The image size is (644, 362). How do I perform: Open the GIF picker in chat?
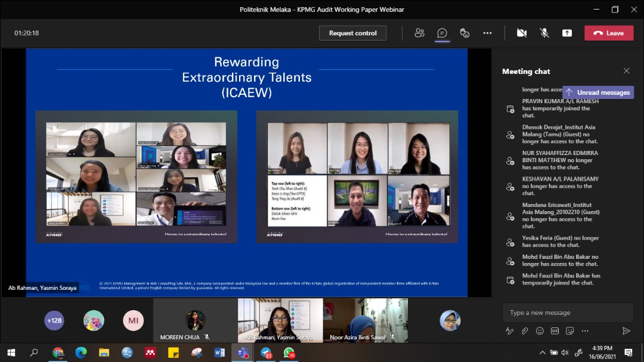tap(555, 331)
